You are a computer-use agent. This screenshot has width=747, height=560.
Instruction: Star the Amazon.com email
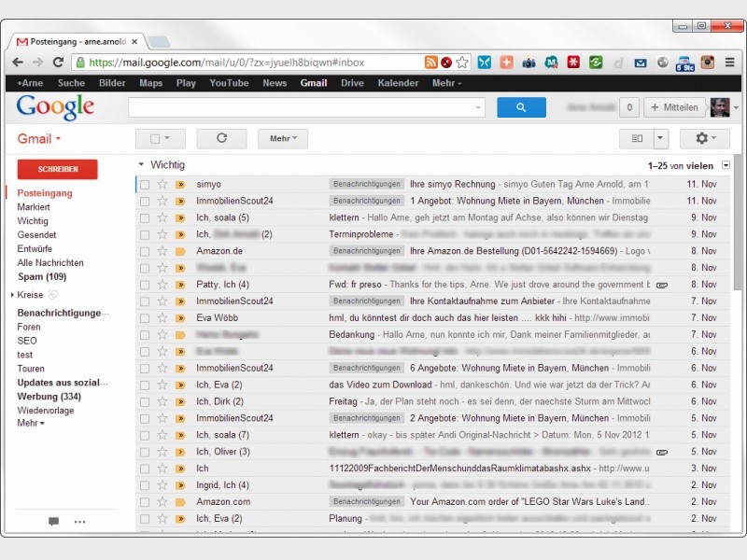click(162, 501)
